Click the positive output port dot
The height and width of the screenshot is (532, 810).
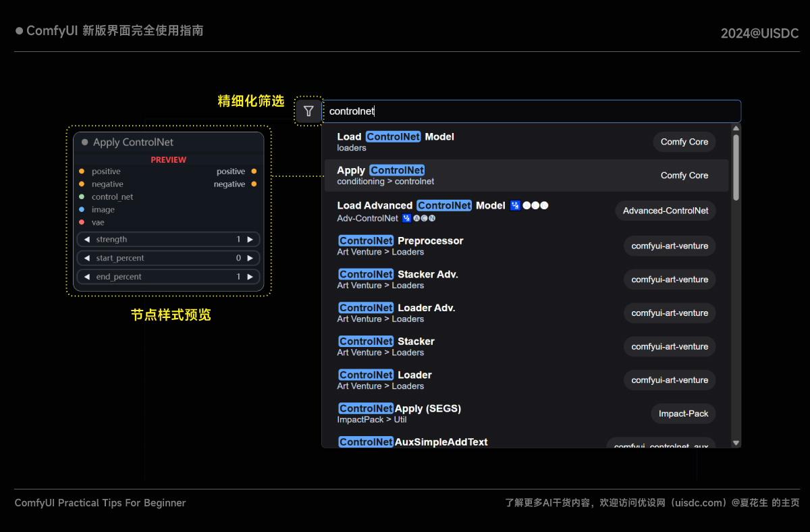(254, 171)
